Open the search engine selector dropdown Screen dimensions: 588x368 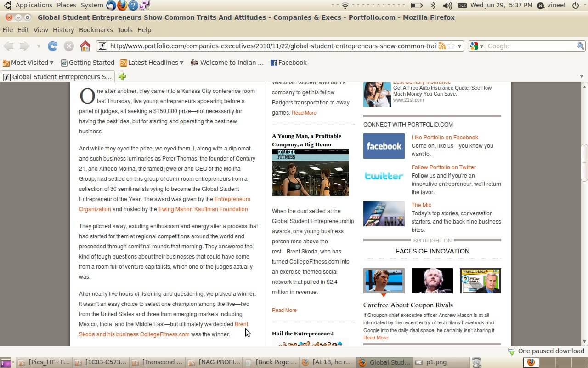point(477,46)
